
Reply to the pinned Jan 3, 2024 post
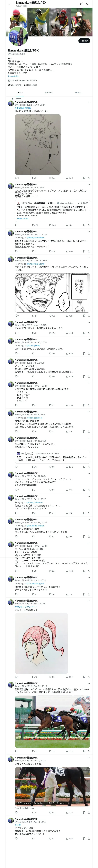(16, 178)
